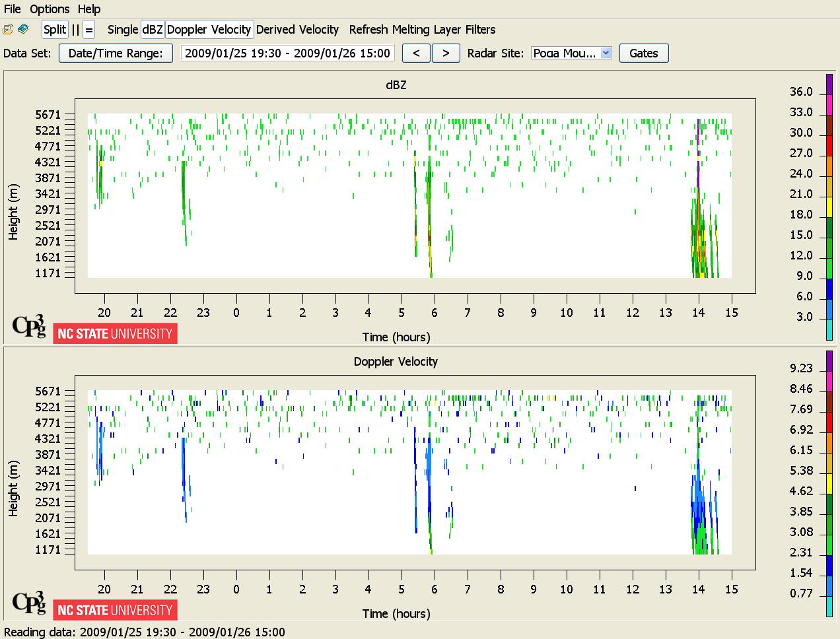Click the CP3g logo under dBZ plot
Screen dimensions: 840x639
[30, 325]
